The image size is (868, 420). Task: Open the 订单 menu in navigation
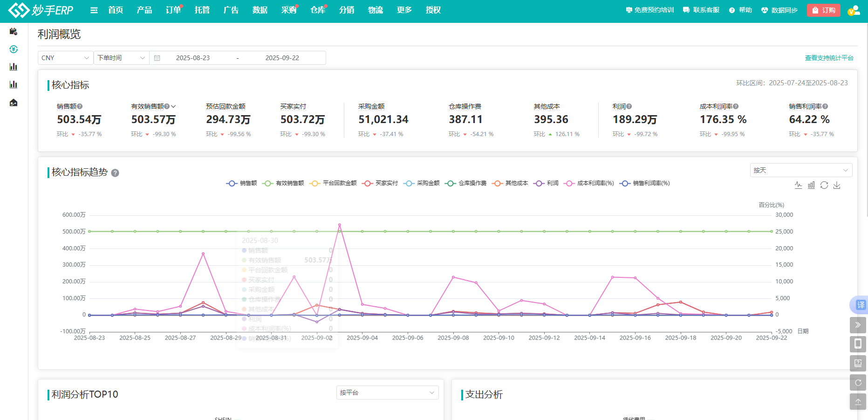click(173, 10)
